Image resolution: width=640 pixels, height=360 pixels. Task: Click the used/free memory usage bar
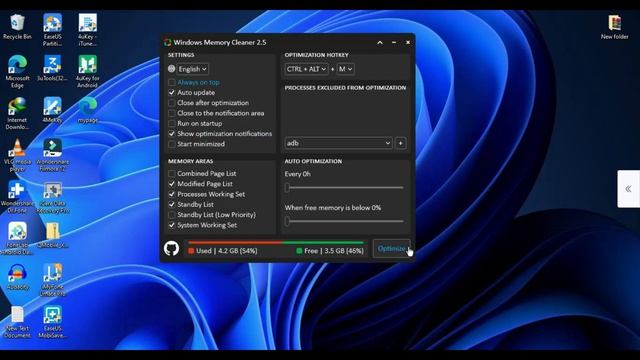276,243
